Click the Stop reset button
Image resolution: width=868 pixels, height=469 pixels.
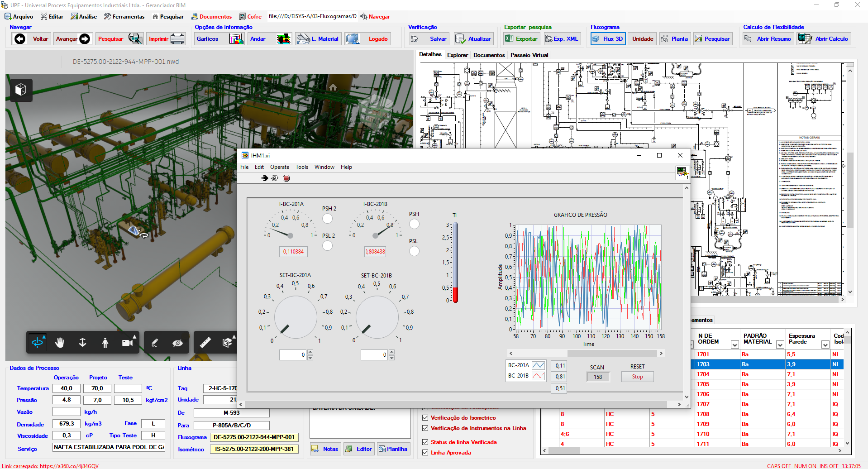point(637,377)
